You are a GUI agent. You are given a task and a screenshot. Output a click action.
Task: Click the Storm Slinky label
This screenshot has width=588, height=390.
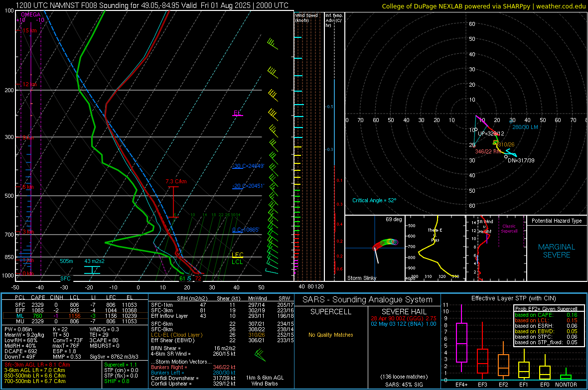[x=361, y=278]
